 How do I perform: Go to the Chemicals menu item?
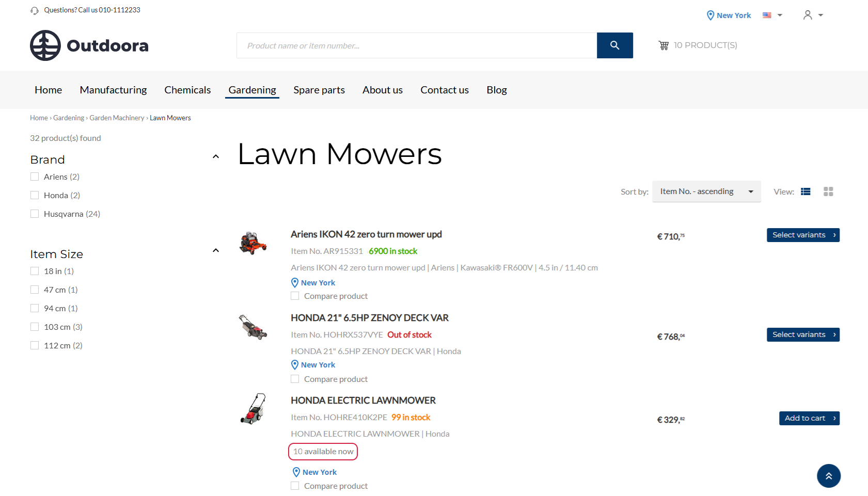[x=187, y=90]
